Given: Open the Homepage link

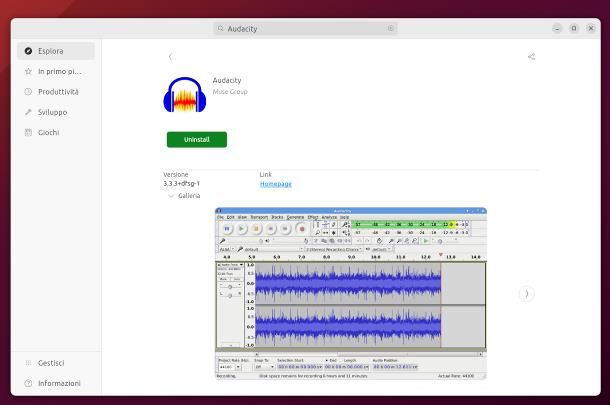Looking at the screenshot, I should point(275,184).
